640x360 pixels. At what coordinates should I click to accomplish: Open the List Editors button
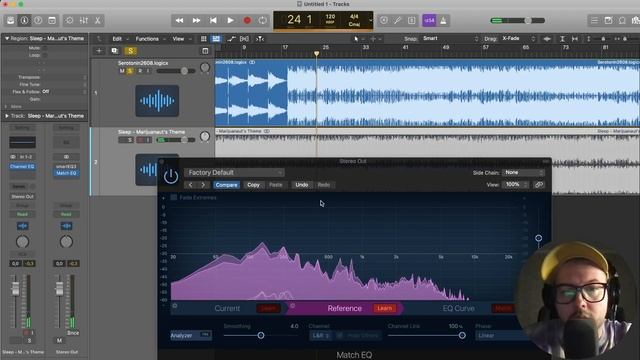[x=594, y=20]
